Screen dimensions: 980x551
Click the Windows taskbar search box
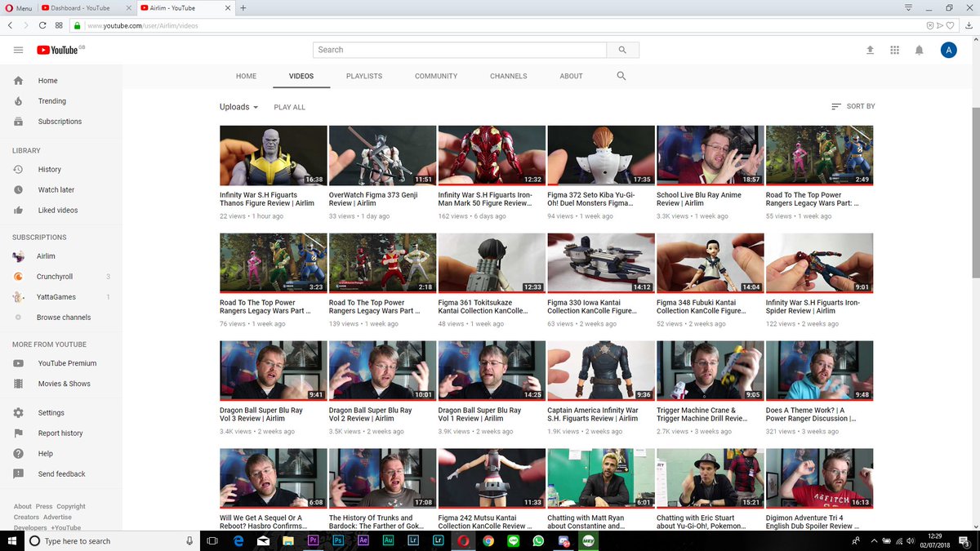113,541
